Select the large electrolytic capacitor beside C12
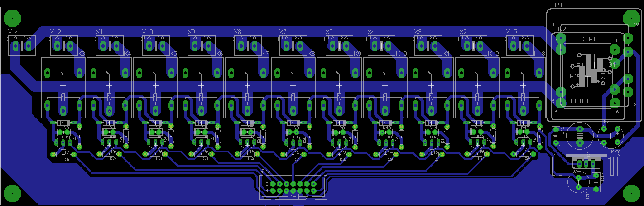Screen dimensions: 644x206 (580, 135)
